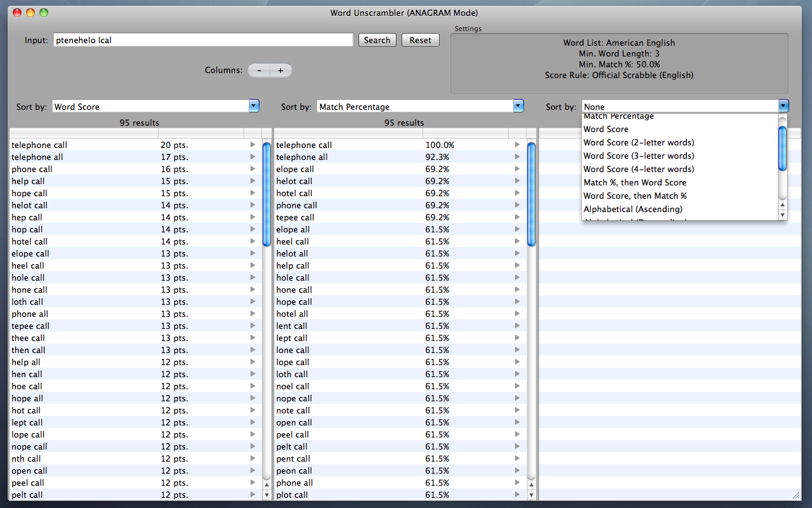Increase columns with the plus button
812x508 pixels.
[280, 70]
